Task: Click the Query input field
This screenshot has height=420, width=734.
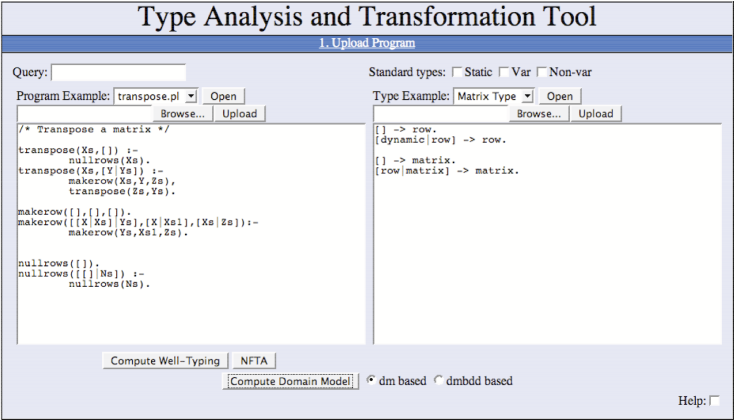Action: coord(118,73)
